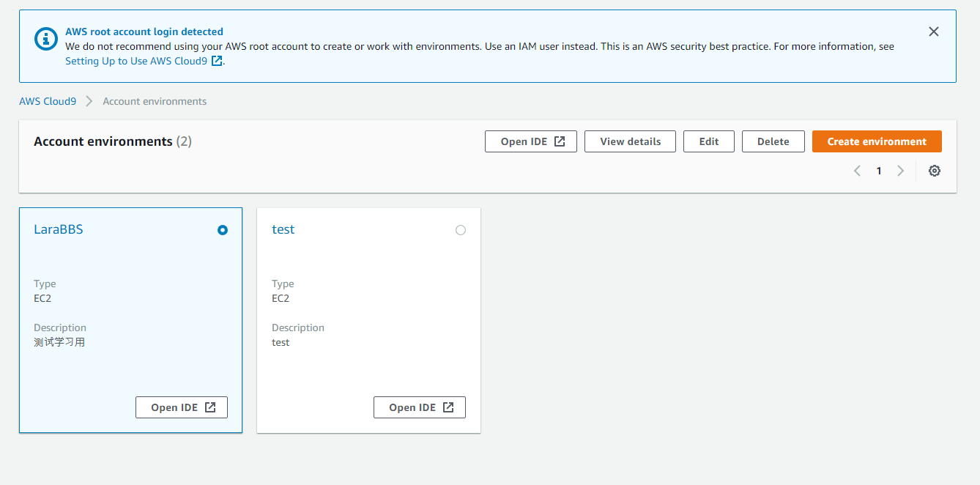The width and height of the screenshot is (980, 485).
Task: Click the Delete button
Action: click(773, 141)
